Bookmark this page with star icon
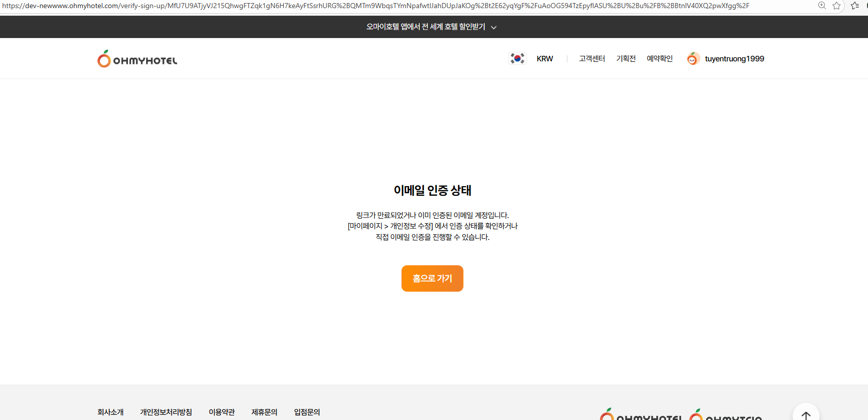This screenshot has width=868, height=420. (x=837, y=6)
